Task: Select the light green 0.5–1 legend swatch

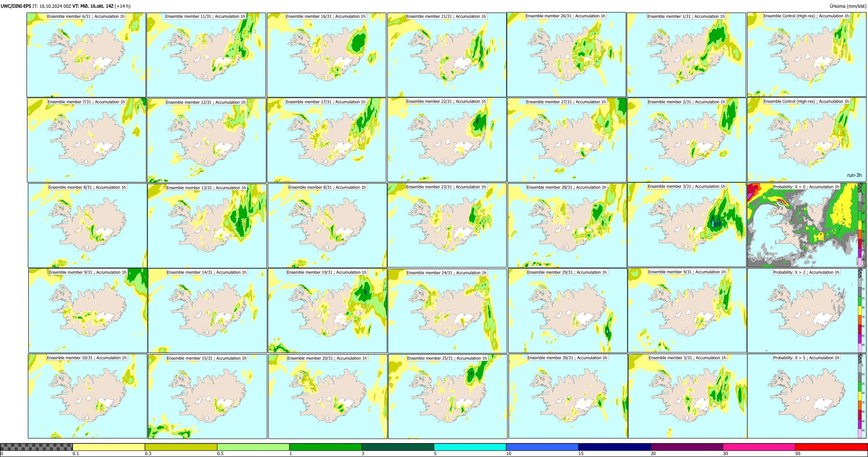Action: (253, 447)
